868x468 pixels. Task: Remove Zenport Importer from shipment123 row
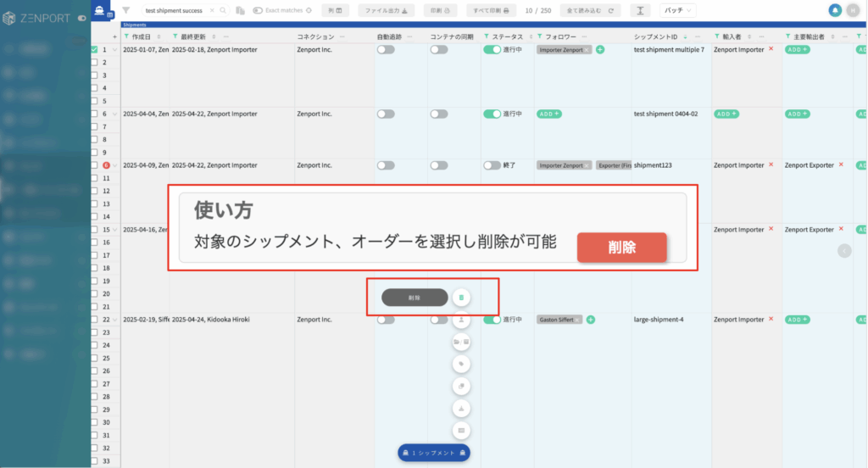(771, 165)
